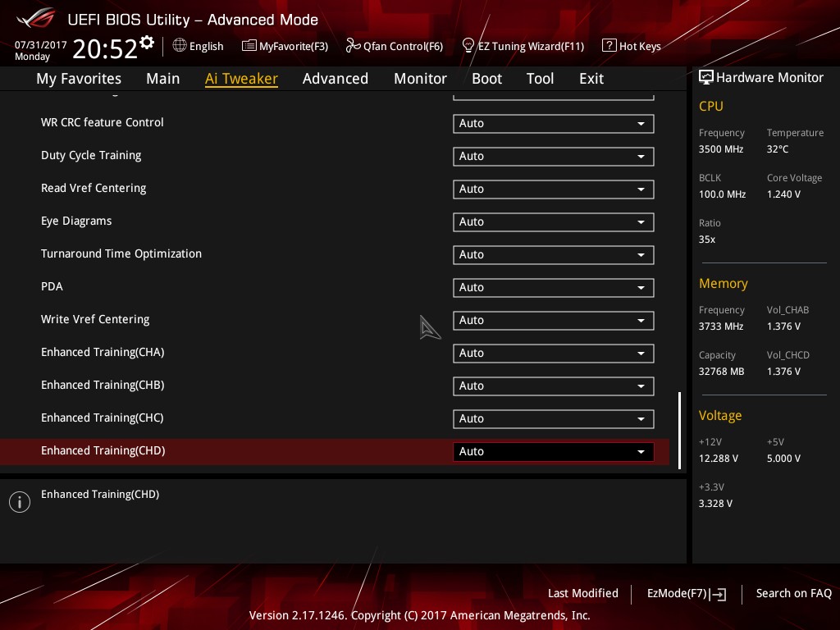Click the ROG logo icon
Image resolution: width=840 pixels, height=630 pixels.
(x=36, y=18)
